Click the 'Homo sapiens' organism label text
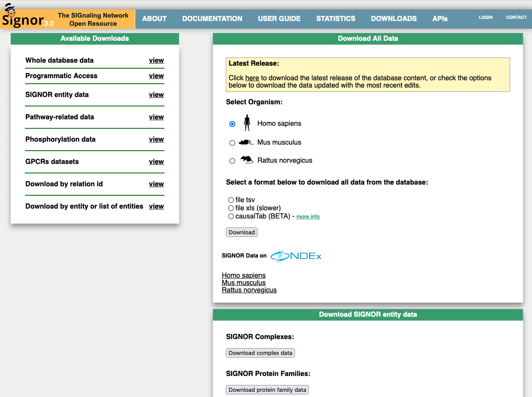 (279, 124)
